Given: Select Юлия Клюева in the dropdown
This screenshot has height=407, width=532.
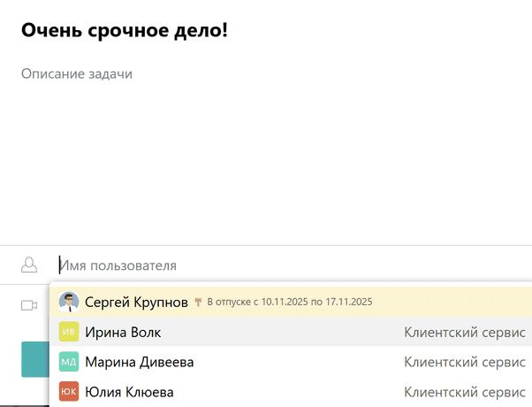Looking at the screenshot, I should [x=129, y=391].
